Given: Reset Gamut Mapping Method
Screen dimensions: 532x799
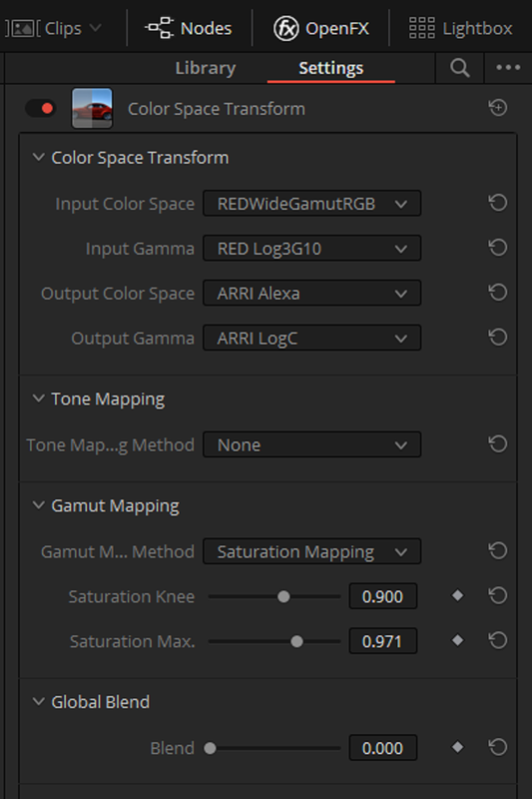Looking at the screenshot, I should [498, 550].
